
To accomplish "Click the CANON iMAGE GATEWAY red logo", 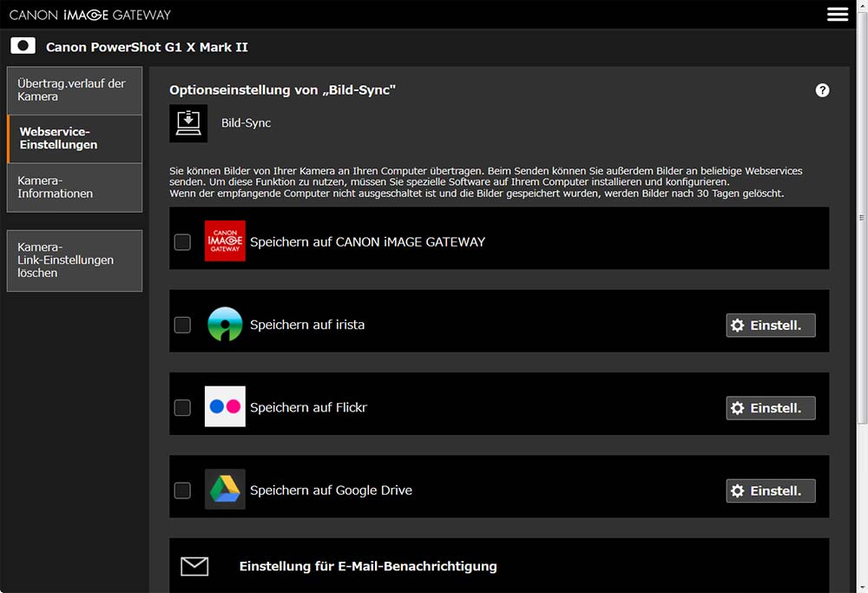I will (225, 241).
